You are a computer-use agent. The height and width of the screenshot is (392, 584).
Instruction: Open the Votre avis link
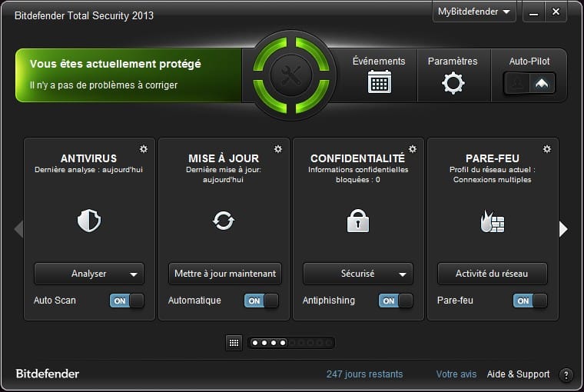pos(456,374)
